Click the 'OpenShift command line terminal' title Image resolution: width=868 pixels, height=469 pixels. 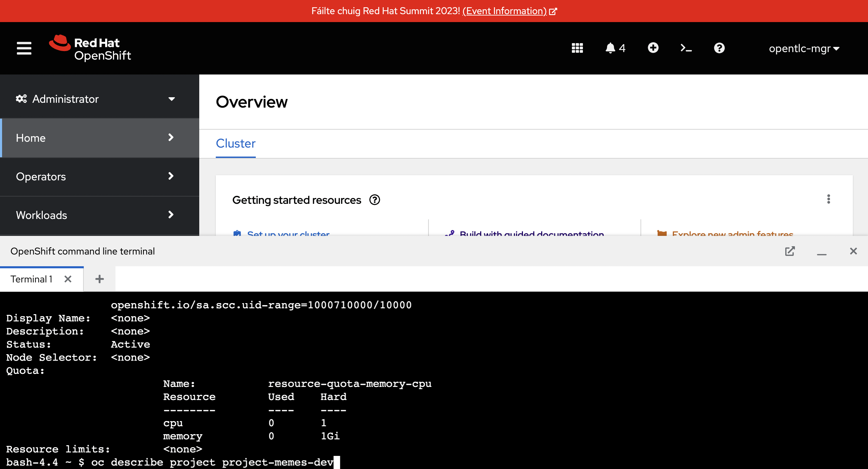coord(83,251)
